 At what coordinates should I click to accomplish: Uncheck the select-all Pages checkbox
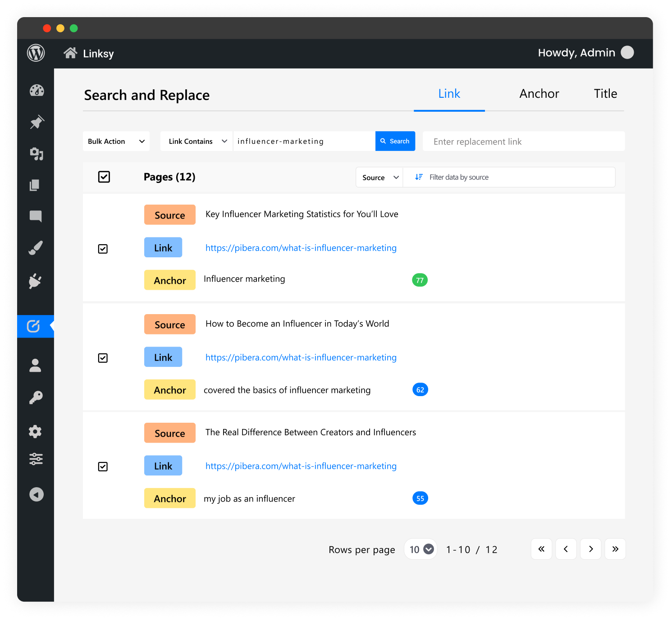pyautogui.click(x=104, y=177)
